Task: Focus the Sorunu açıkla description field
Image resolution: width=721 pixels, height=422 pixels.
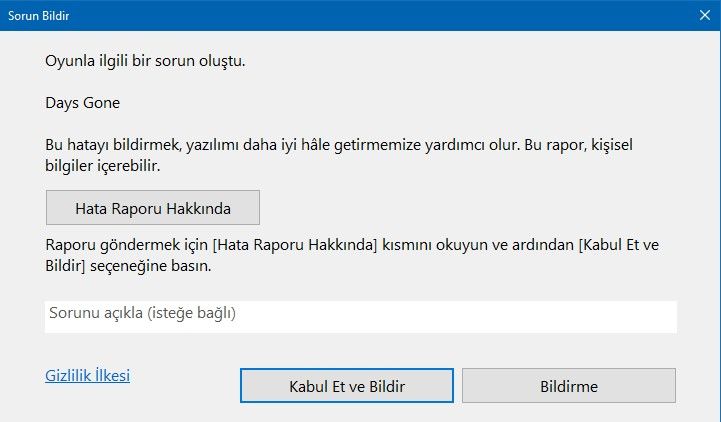Action: [x=360, y=316]
